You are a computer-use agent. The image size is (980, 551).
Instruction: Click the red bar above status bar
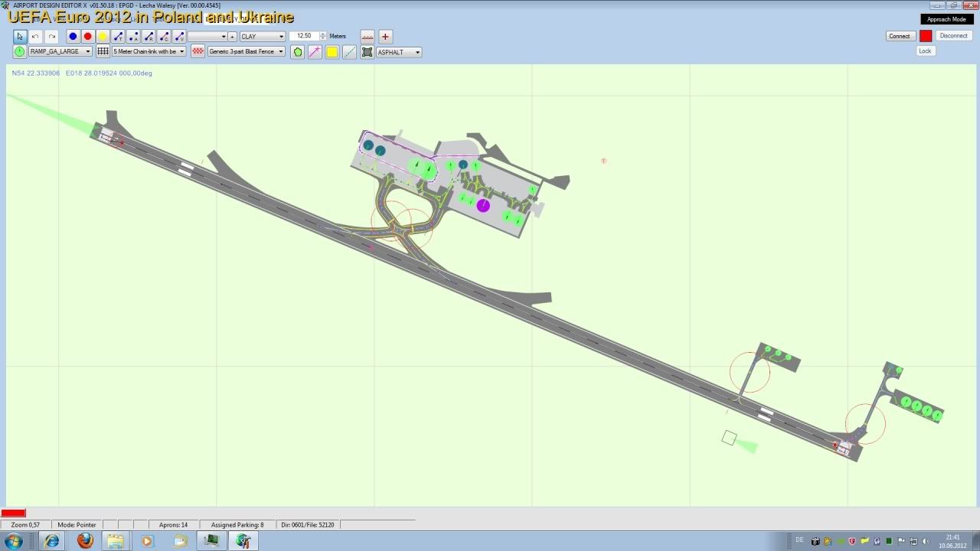point(13,513)
